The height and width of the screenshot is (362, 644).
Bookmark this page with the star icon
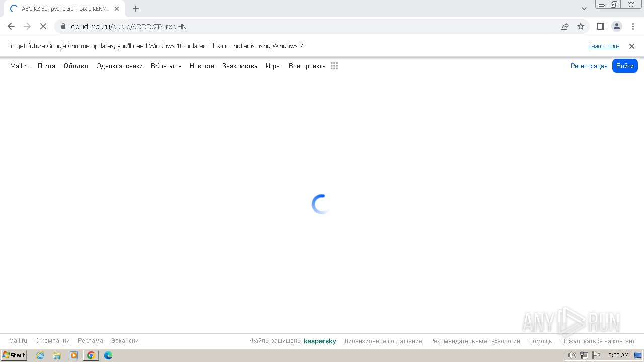coord(581,26)
